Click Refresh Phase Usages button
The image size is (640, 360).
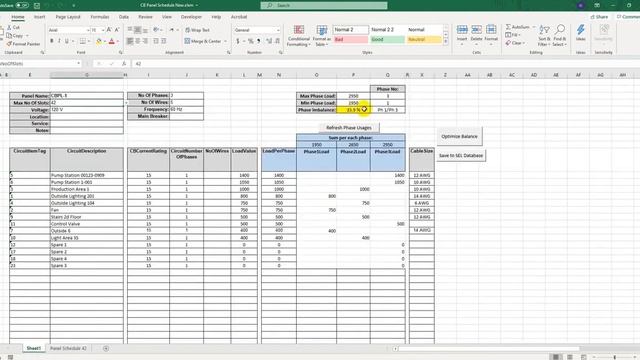[349, 128]
